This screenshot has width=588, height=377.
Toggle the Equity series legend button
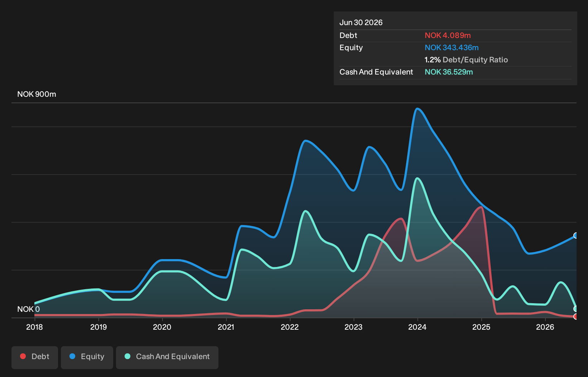click(87, 357)
